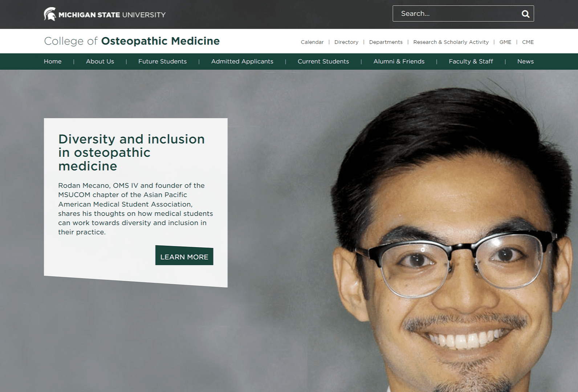Open the College of Osteopathic Medicine title

click(132, 41)
